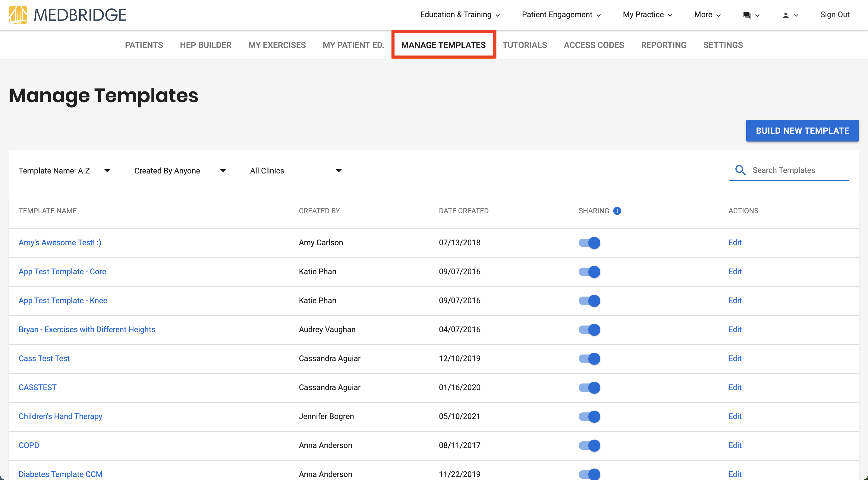Click the MedBridge logo
The image size is (868, 480).
(68, 15)
